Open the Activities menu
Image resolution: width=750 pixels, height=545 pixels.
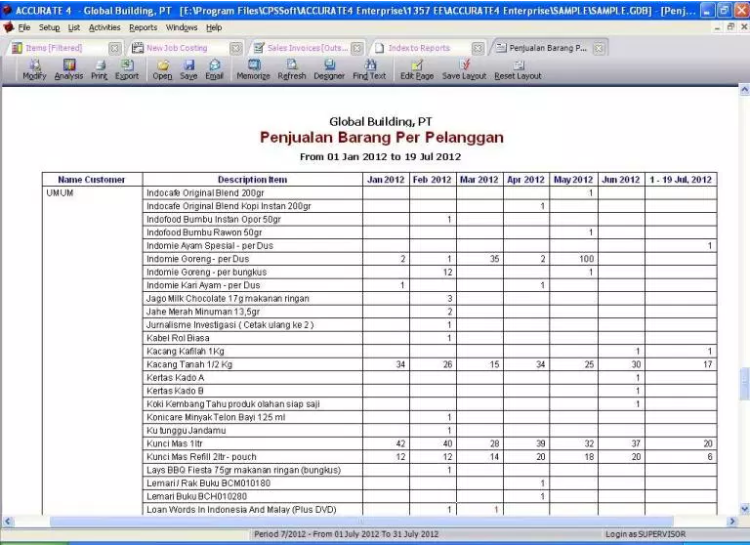104,27
